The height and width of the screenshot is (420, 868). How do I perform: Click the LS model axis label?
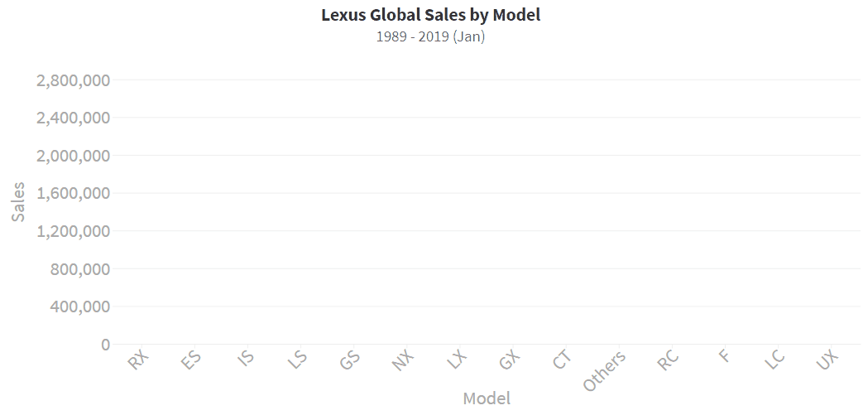tap(298, 360)
